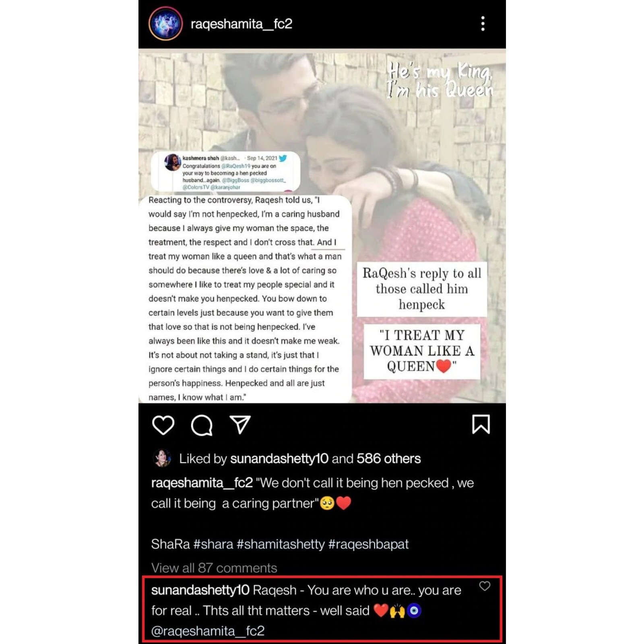
Task: Open raqeshamita_fc2 profile picture
Action: (x=165, y=24)
